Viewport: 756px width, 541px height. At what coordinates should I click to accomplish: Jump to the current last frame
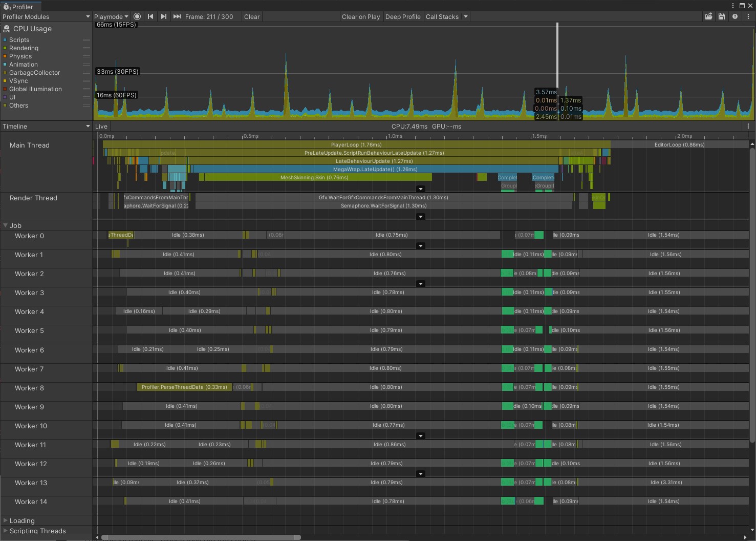click(177, 16)
